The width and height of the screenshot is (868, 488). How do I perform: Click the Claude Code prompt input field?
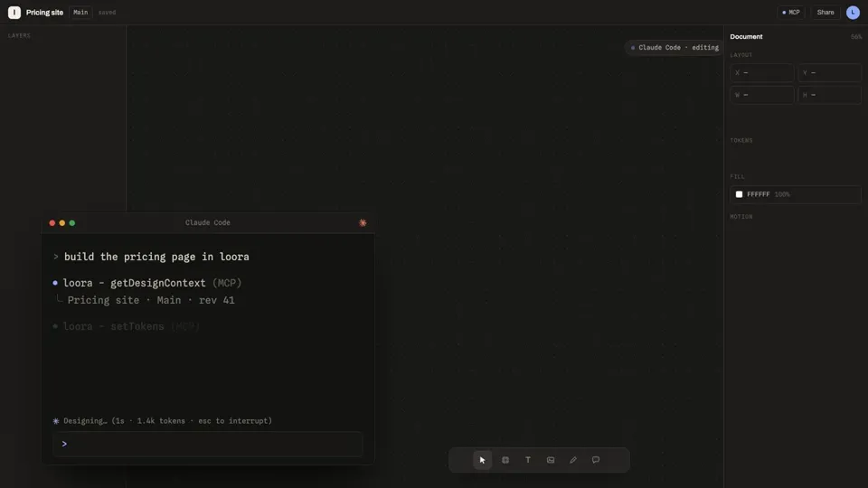pos(208,444)
